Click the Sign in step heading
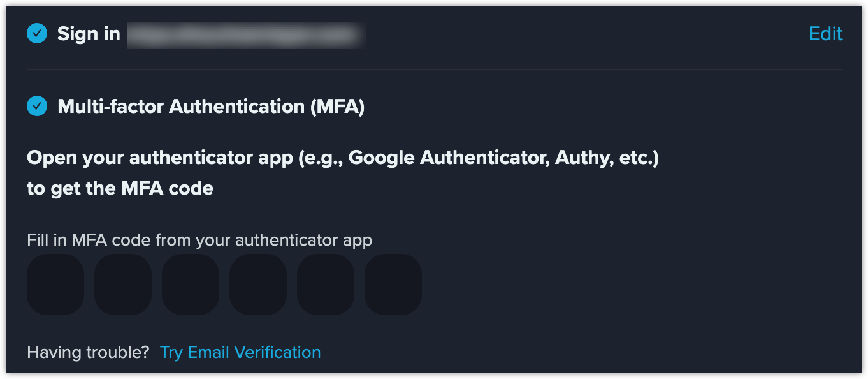This screenshot has height=379, width=868. click(89, 34)
